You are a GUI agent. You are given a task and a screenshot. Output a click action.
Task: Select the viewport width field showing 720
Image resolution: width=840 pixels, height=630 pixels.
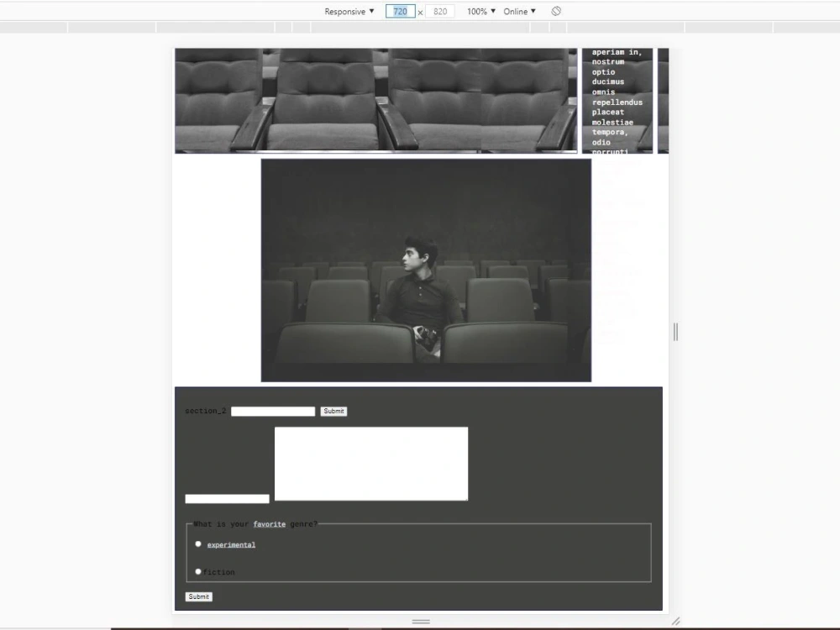pyautogui.click(x=400, y=11)
